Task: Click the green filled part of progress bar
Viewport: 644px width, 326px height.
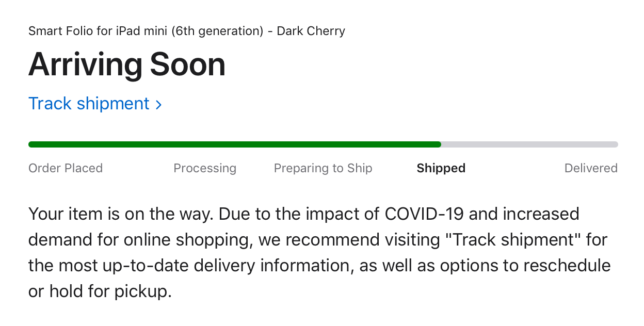Action: [232, 144]
